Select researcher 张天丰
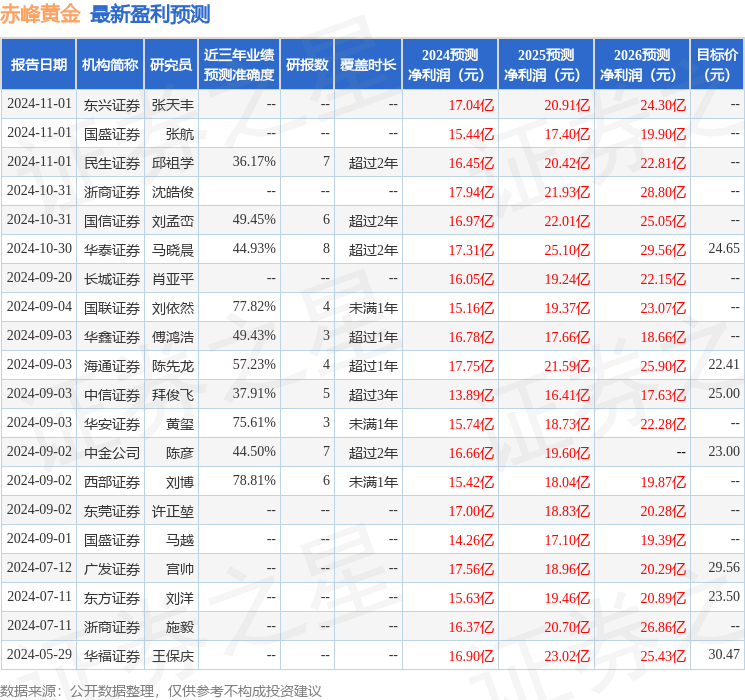The image size is (745, 700). (172, 105)
